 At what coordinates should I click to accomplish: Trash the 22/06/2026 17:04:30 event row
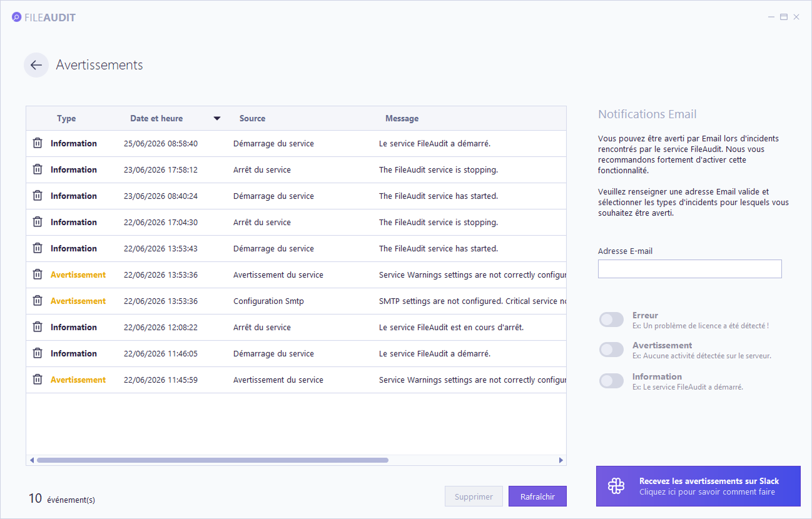pos(38,222)
